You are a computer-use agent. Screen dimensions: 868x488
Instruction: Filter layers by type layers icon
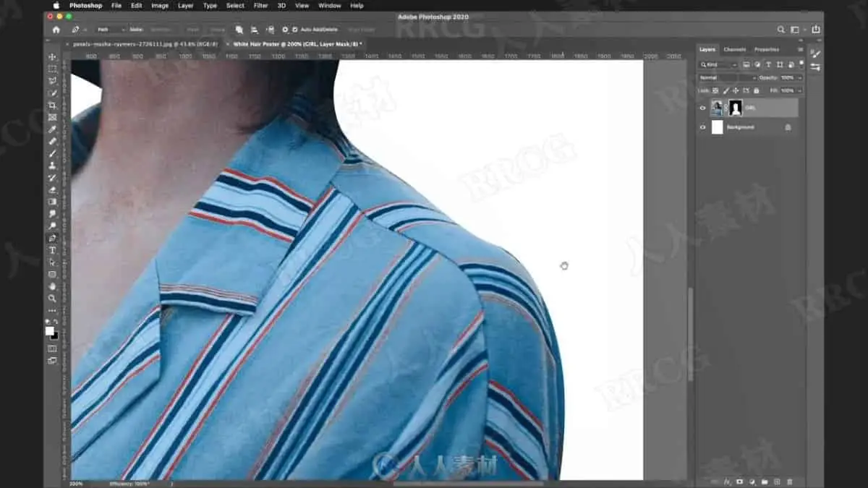tap(768, 64)
